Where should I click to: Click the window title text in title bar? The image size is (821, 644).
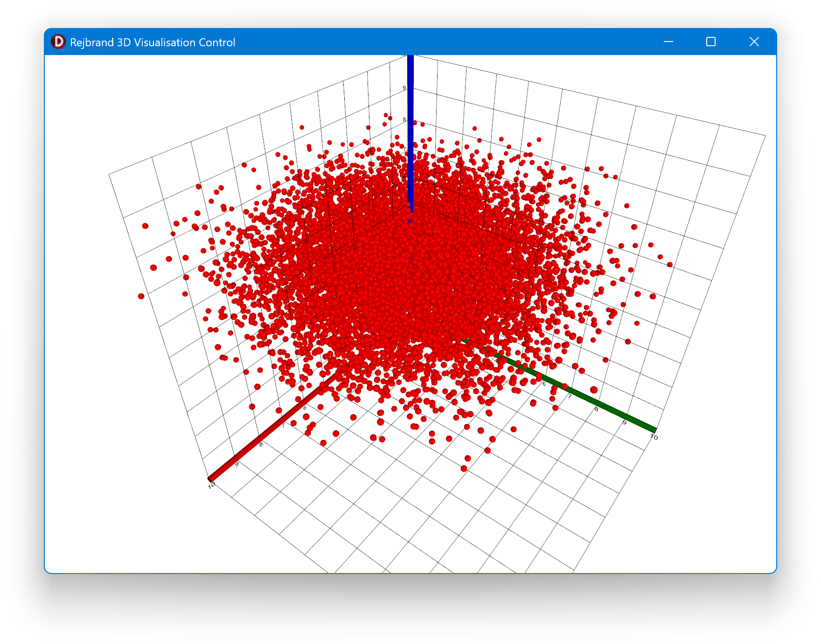coord(152,42)
